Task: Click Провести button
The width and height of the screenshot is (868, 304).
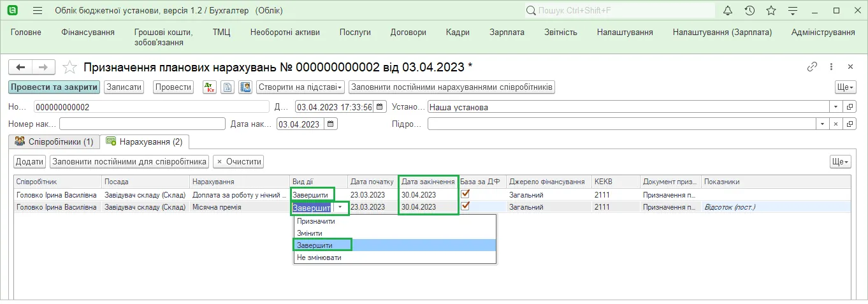Action: [173, 87]
